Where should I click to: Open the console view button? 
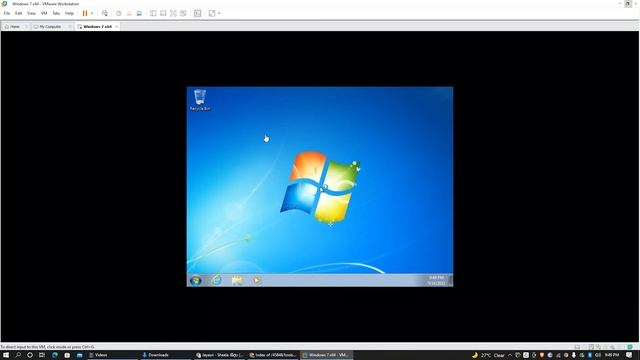(x=198, y=13)
